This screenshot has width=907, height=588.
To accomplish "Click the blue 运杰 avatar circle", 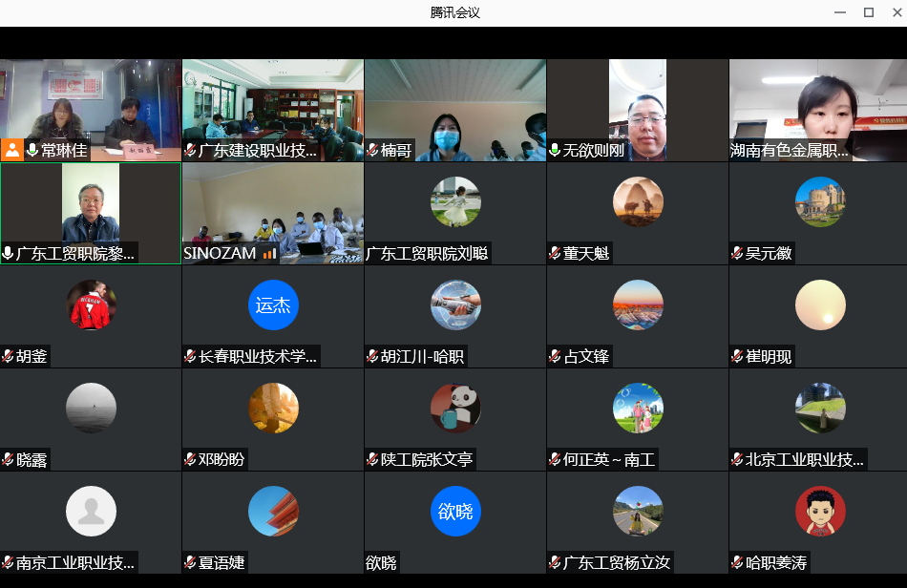I will coord(273,305).
